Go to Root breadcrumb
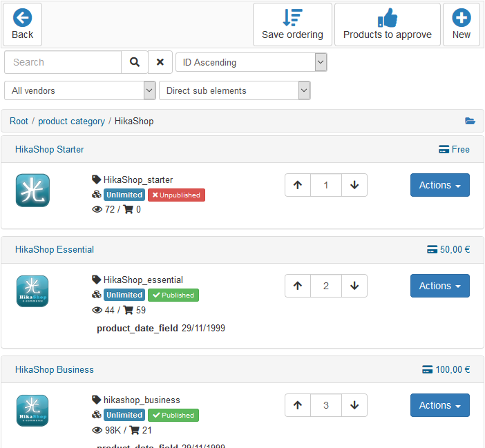Viewport: 485px width, 448px height. (19, 121)
